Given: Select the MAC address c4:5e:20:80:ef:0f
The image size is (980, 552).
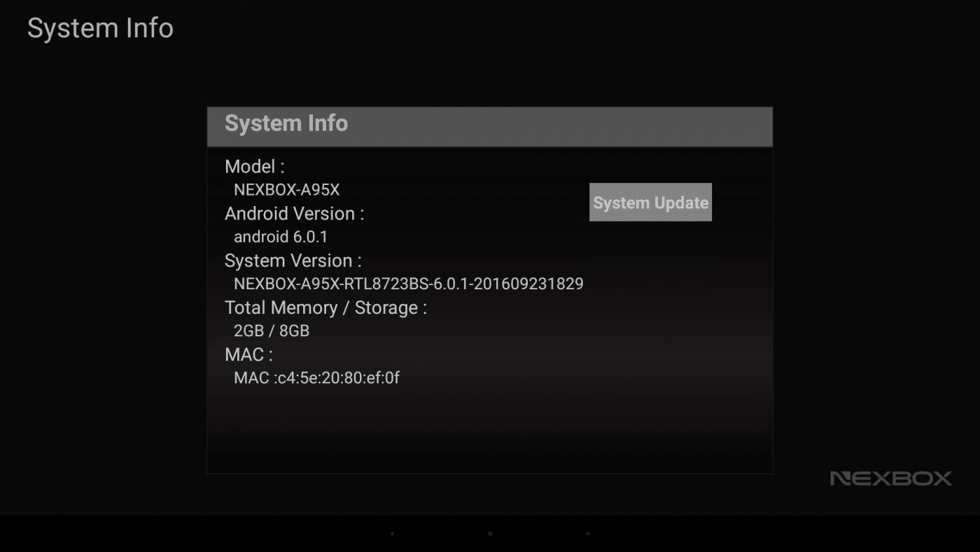Looking at the screenshot, I should (316, 378).
